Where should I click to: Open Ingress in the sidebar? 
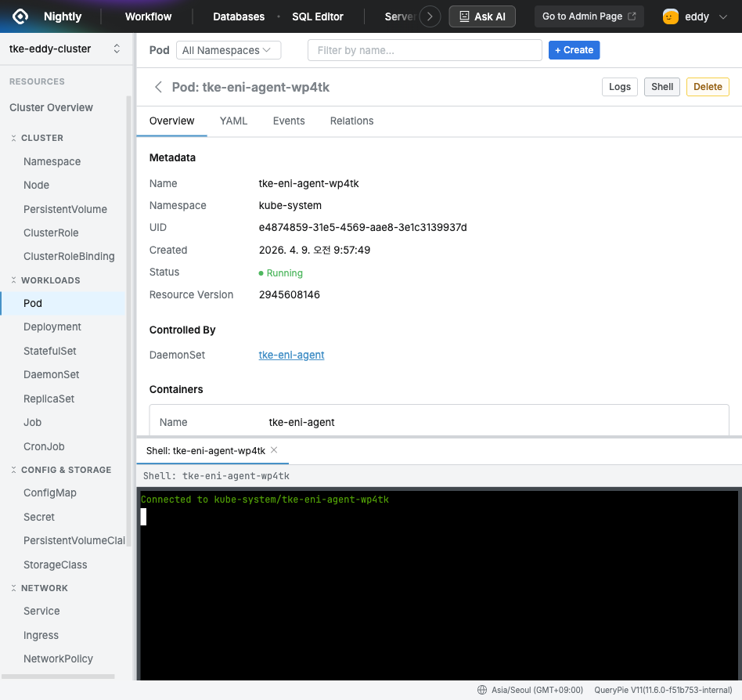41,636
